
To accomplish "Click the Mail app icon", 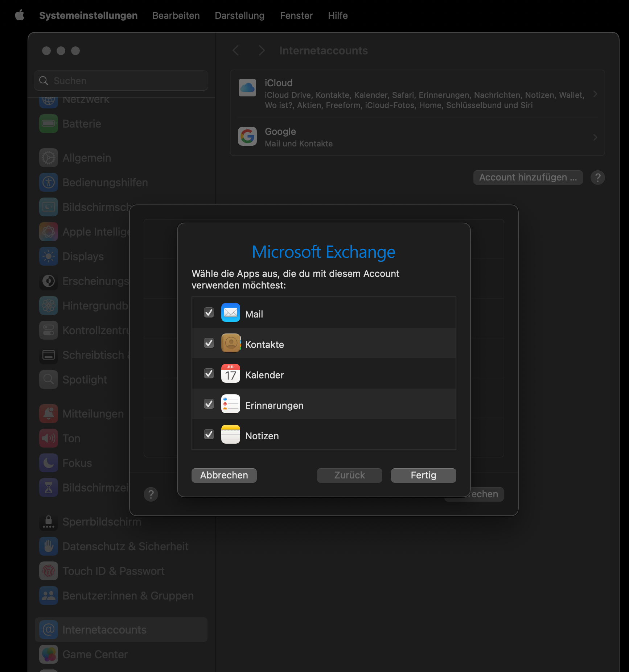I will pyautogui.click(x=231, y=312).
